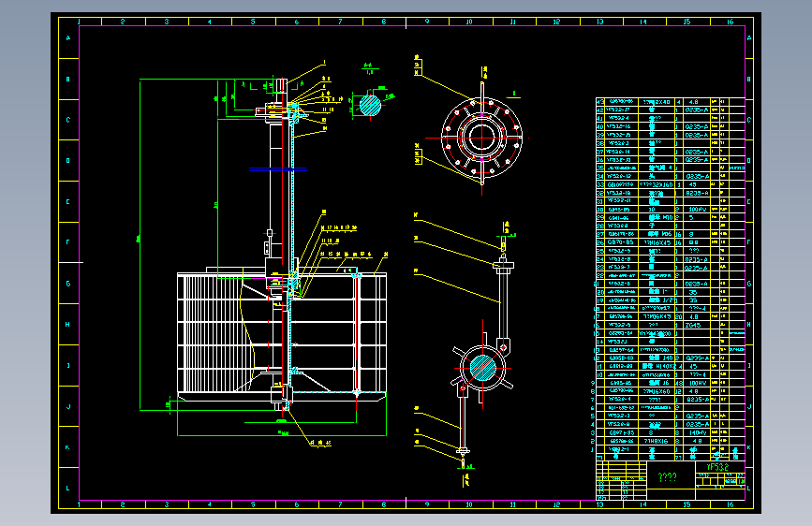Click item number 43 in the parts list

[600, 102]
